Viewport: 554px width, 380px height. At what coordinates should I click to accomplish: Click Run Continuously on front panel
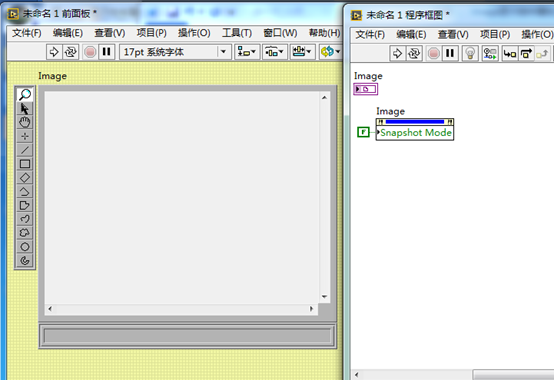coord(70,52)
